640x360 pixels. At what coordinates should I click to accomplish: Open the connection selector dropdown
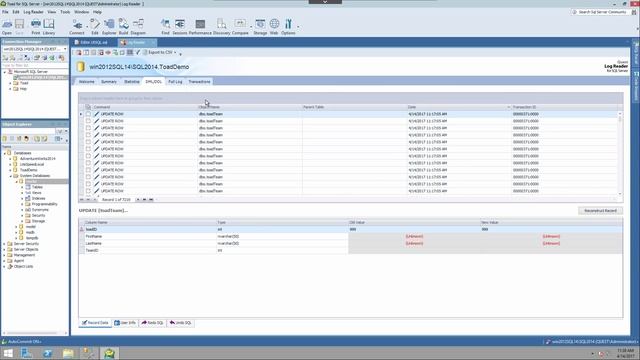click(64, 49)
